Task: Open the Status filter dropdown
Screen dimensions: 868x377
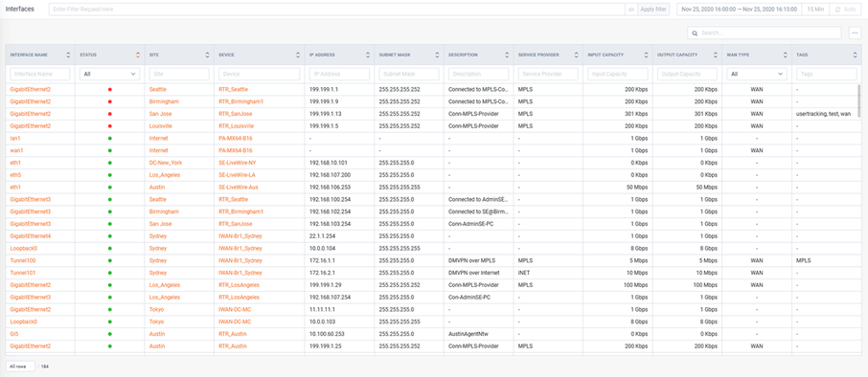Action: (109, 74)
